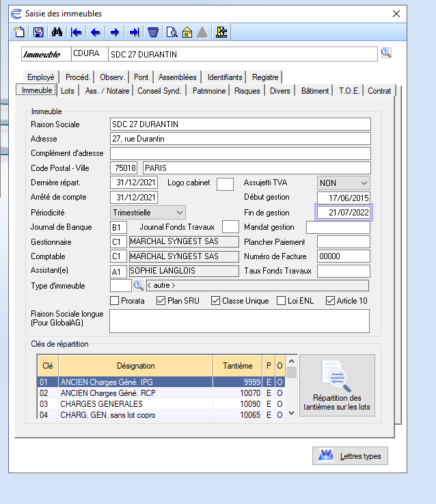The width and height of the screenshot is (436, 504).
Task: Open the Identifiants tab
Action: pyautogui.click(x=225, y=77)
